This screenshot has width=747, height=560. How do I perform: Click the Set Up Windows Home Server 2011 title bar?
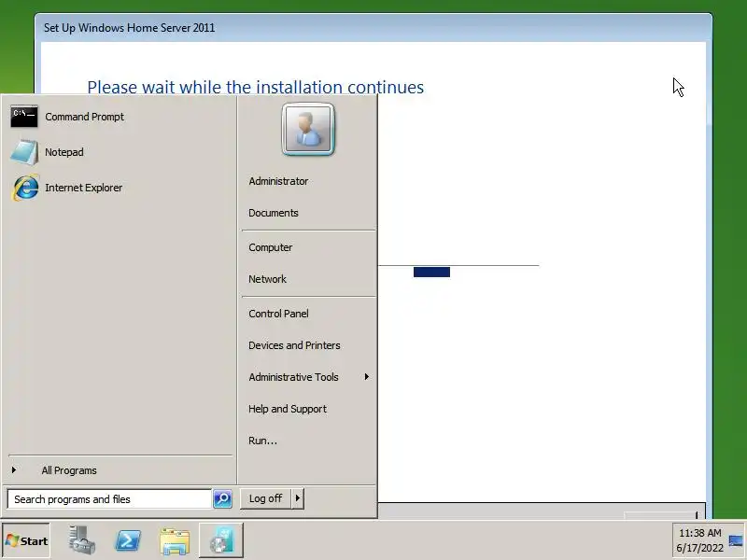373,28
